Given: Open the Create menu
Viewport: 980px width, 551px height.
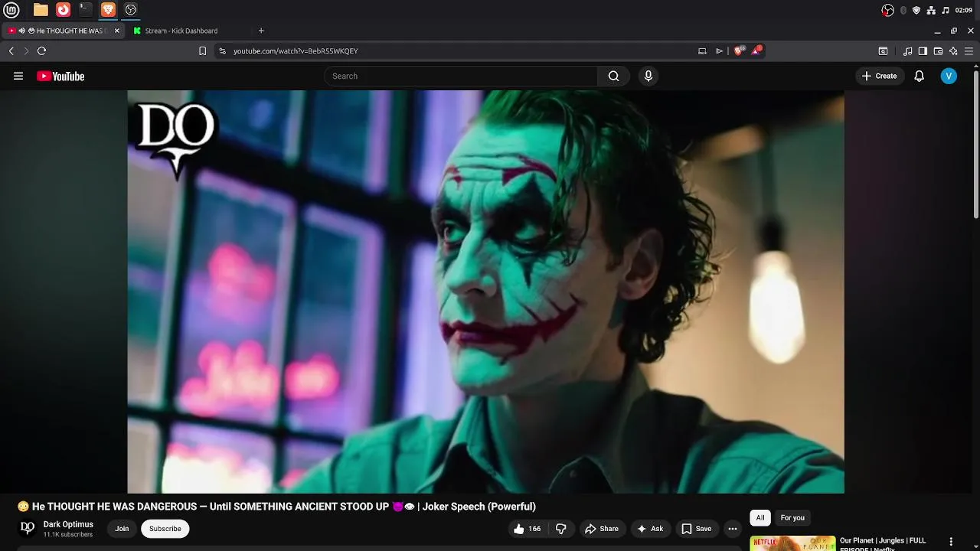Looking at the screenshot, I should [879, 76].
